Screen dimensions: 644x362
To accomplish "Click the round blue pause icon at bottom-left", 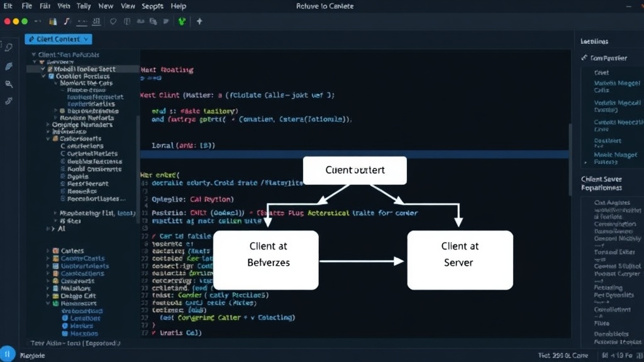I will coord(7,354).
